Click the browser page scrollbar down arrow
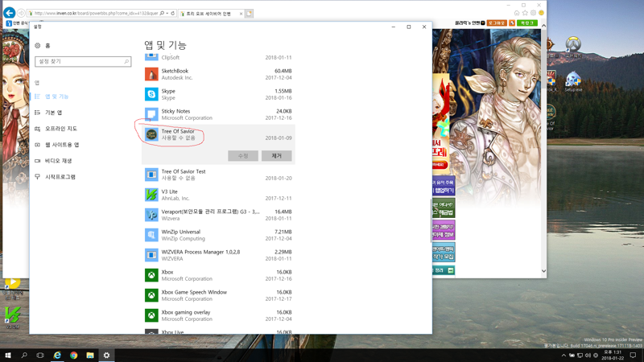This screenshot has height=362, width=644. pyautogui.click(x=543, y=271)
